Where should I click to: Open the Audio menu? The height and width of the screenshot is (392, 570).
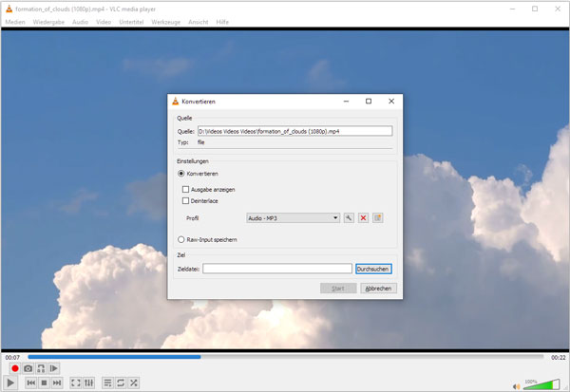tap(81, 22)
